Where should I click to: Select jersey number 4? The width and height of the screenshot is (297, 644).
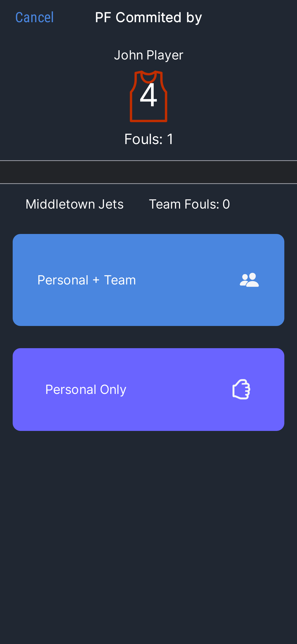(148, 95)
